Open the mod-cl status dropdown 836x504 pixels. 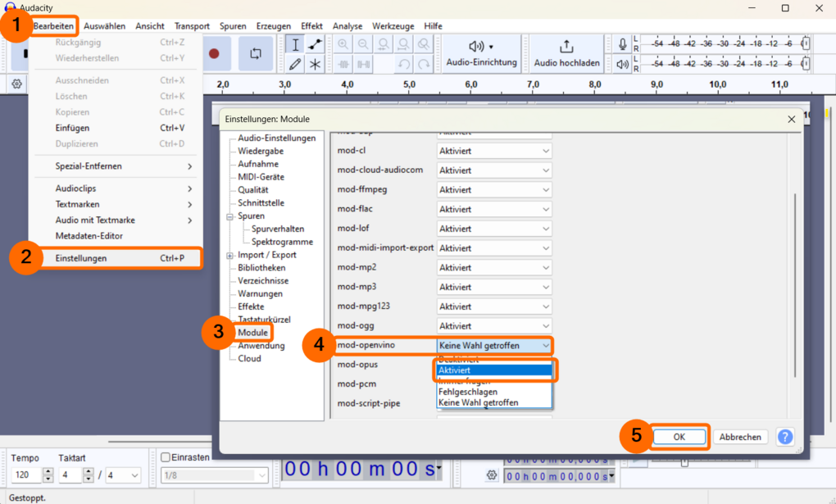[494, 151]
